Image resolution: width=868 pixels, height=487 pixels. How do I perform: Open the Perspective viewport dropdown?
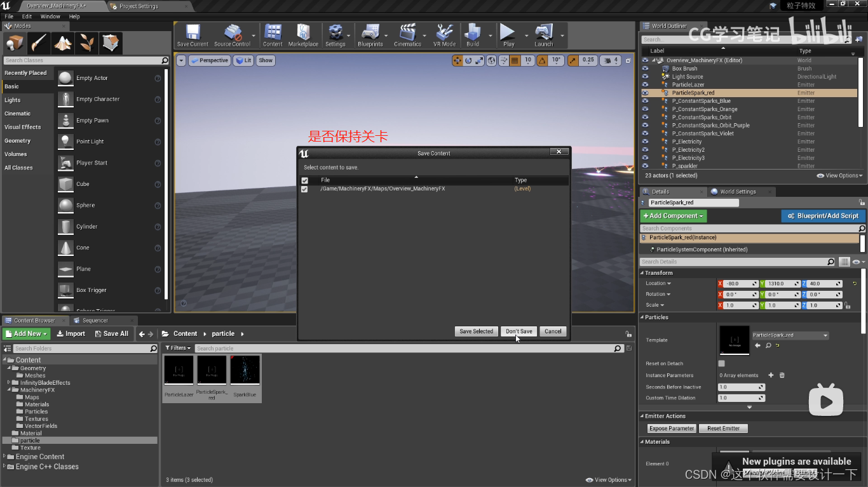coord(210,60)
